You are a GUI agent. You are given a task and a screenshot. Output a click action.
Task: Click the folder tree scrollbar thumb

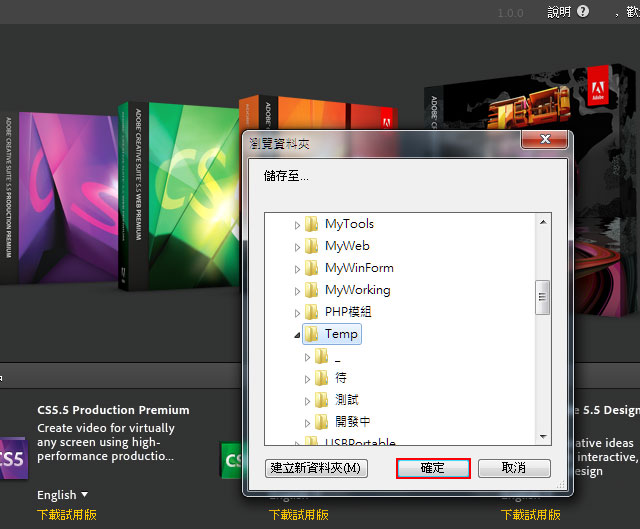click(542, 297)
